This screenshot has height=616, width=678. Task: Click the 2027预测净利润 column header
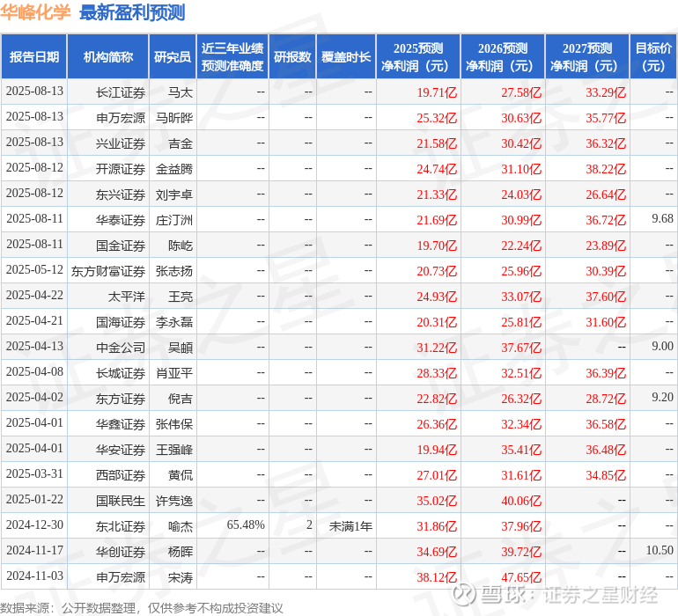pos(587,56)
